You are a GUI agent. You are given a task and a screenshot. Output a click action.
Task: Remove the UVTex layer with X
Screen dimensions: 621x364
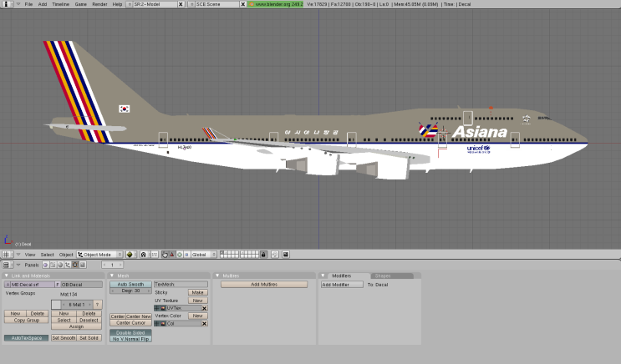(205, 308)
